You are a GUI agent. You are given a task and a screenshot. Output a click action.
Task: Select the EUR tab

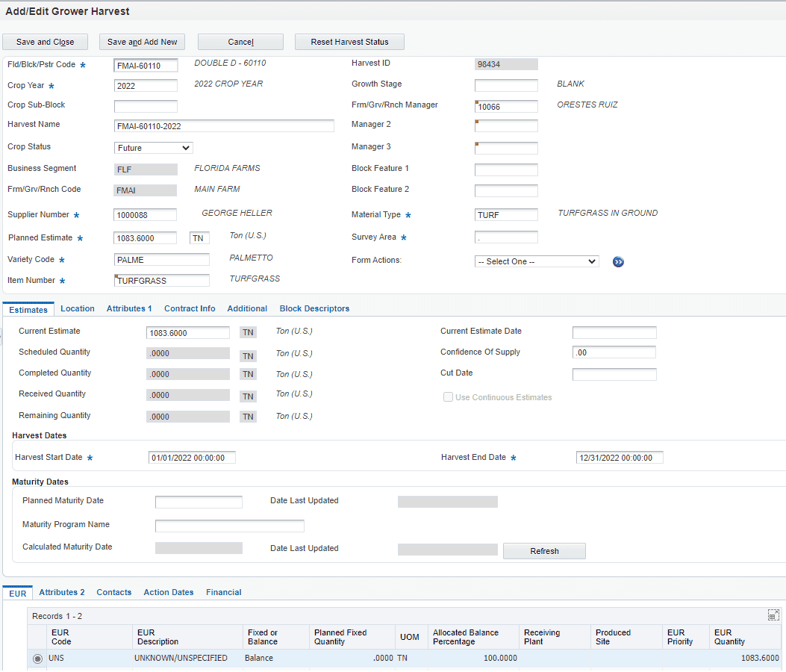18,594
